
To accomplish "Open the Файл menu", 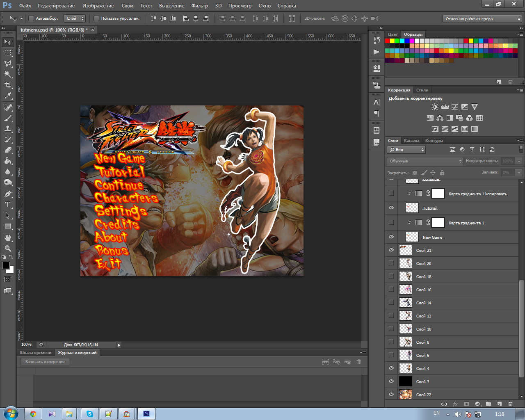I will coord(25,6).
